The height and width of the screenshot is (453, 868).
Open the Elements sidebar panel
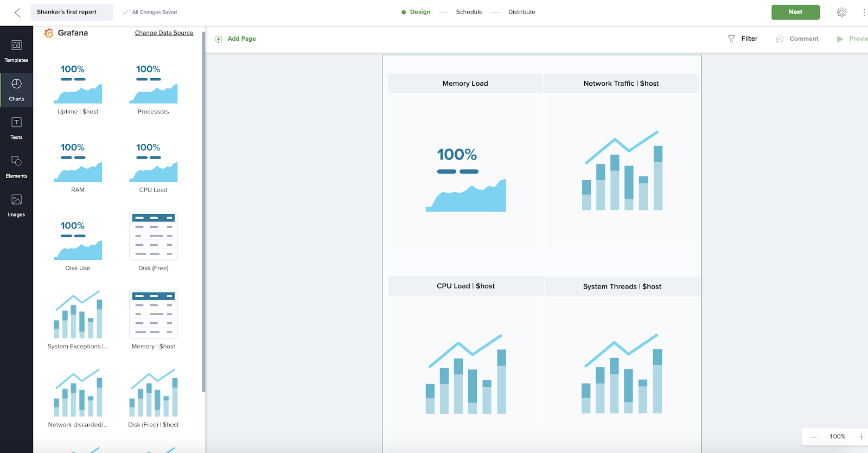[x=16, y=167]
